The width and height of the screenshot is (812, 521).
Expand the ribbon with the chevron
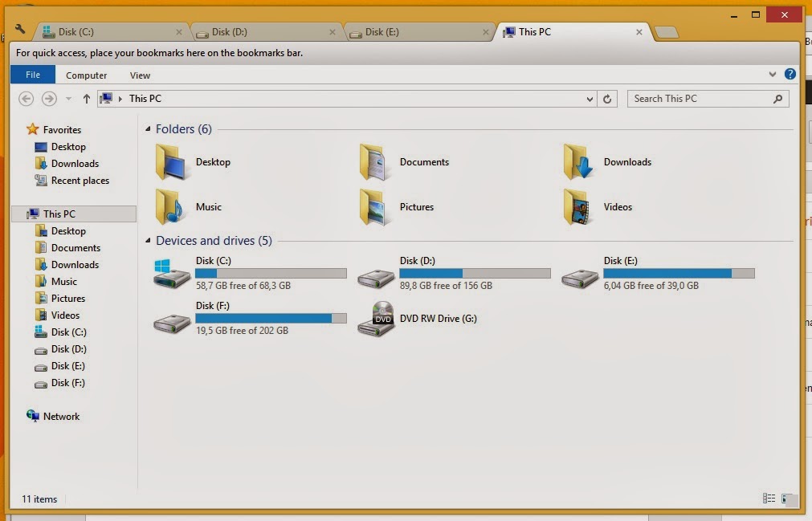point(773,74)
